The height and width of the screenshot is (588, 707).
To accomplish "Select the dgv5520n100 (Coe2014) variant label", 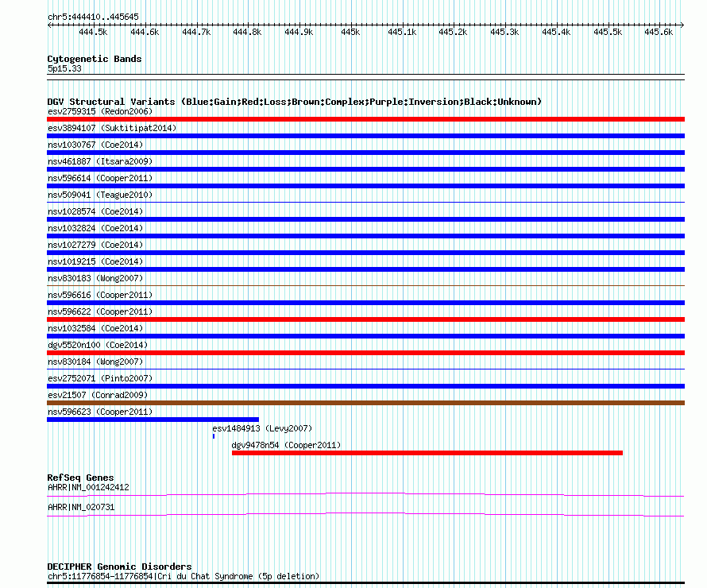I will [98, 345].
